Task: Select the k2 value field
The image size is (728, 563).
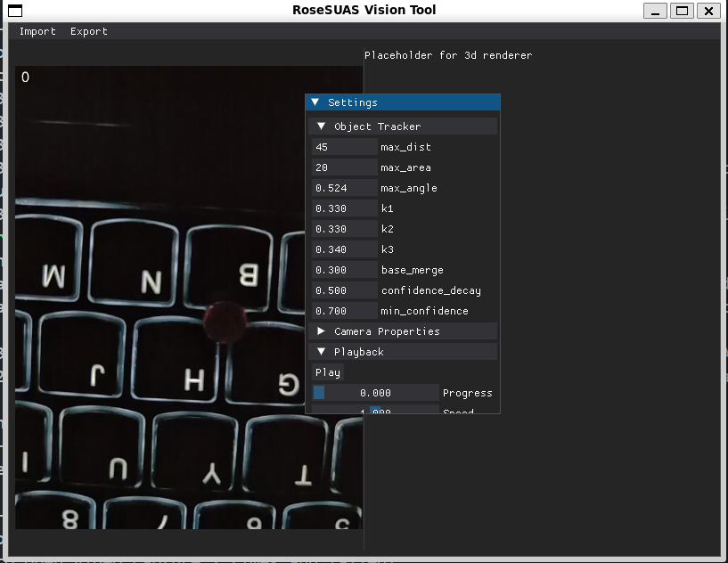Action: pyautogui.click(x=345, y=229)
